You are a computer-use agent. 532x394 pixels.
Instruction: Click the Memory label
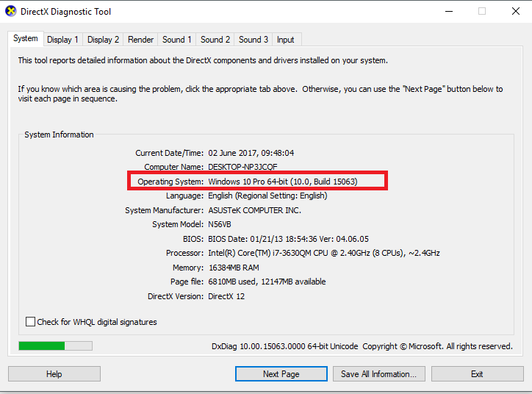click(188, 268)
